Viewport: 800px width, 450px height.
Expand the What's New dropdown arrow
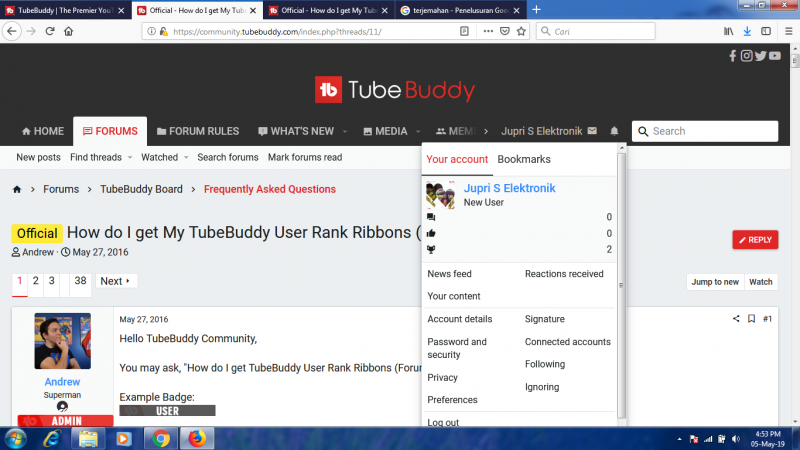click(x=345, y=131)
